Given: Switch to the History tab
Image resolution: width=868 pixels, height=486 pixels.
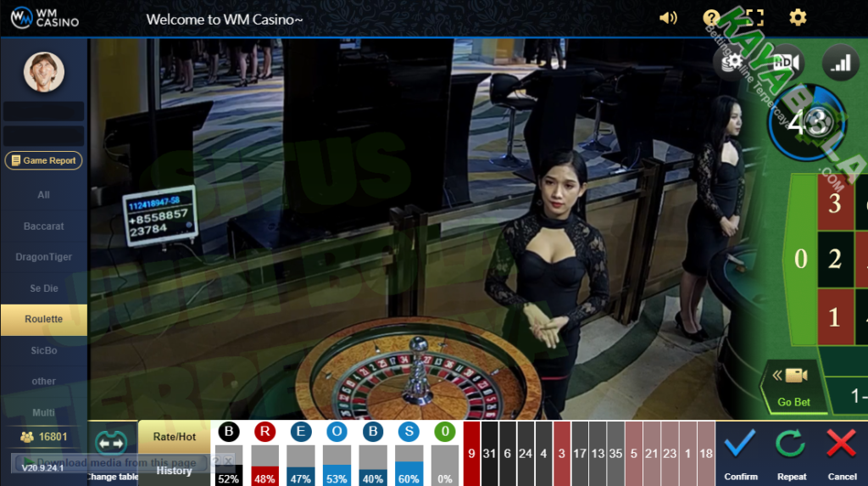Looking at the screenshot, I should point(174,471).
